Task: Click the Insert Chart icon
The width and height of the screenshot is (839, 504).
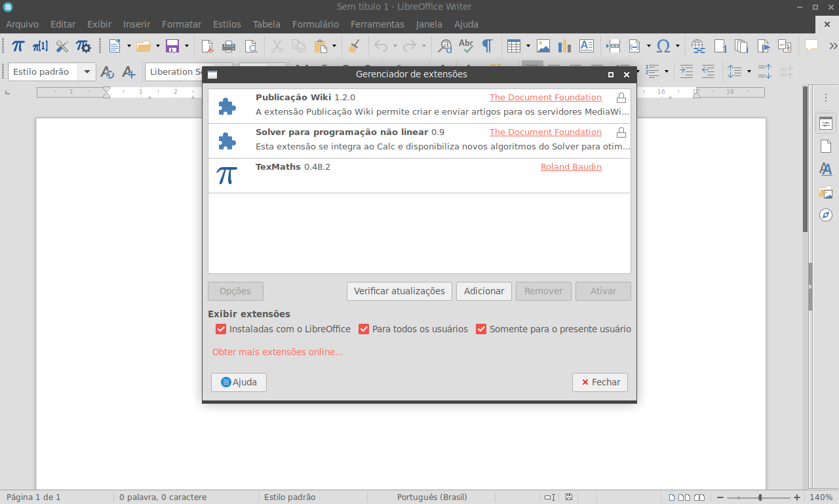Action: click(564, 46)
